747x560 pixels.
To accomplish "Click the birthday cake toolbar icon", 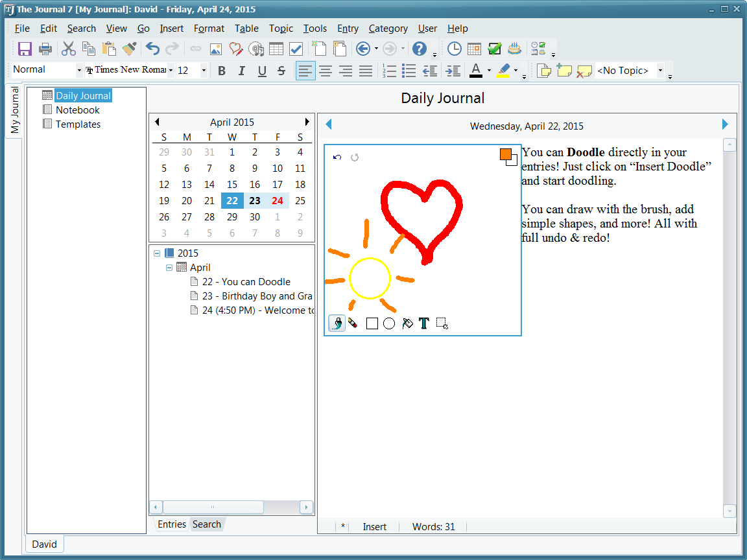I will pos(514,49).
